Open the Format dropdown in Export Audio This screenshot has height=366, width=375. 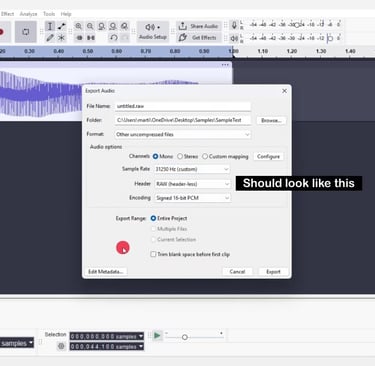(183, 134)
